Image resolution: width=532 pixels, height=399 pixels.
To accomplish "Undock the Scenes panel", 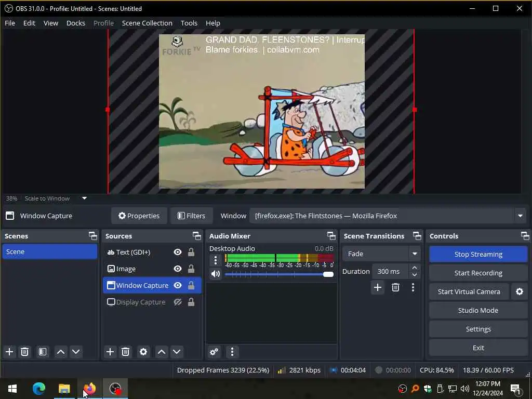I will point(92,236).
